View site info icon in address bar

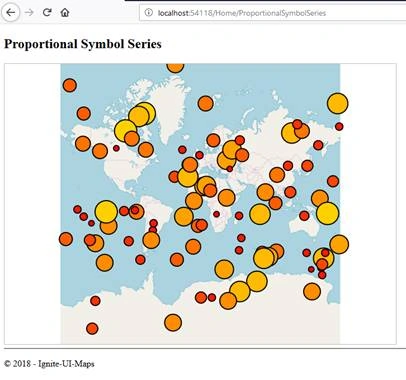click(x=149, y=13)
